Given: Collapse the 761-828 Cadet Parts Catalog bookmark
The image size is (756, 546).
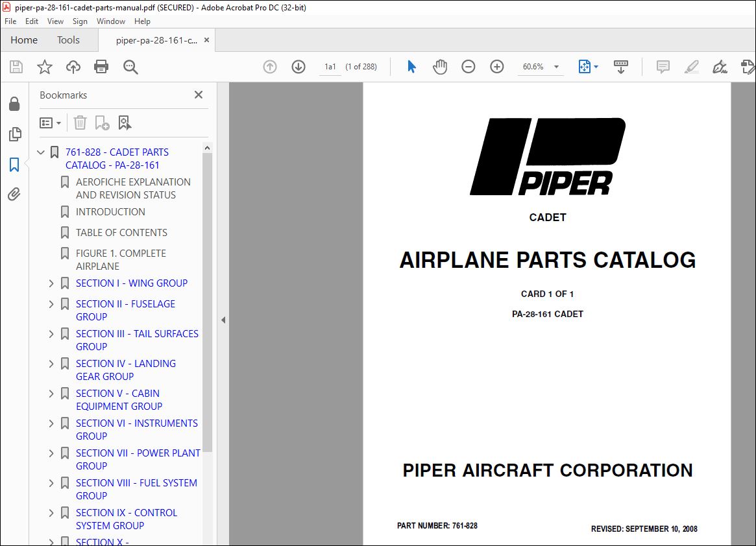Looking at the screenshot, I should point(41,152).
